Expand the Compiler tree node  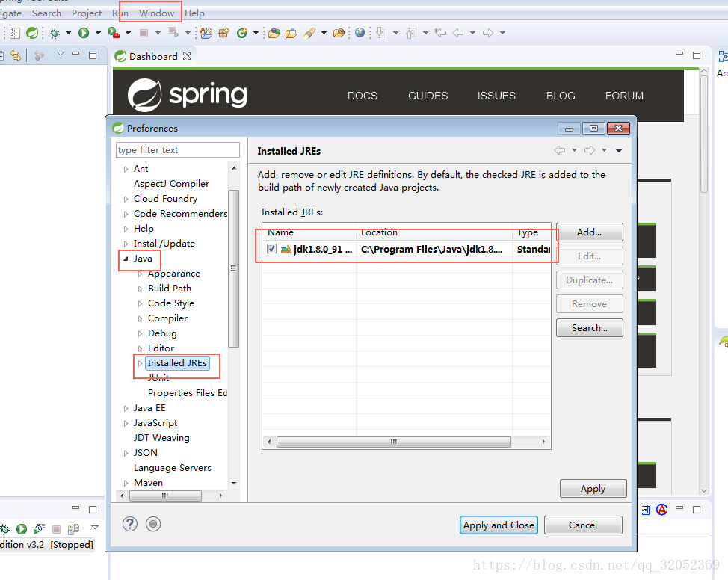pos(141,318)
